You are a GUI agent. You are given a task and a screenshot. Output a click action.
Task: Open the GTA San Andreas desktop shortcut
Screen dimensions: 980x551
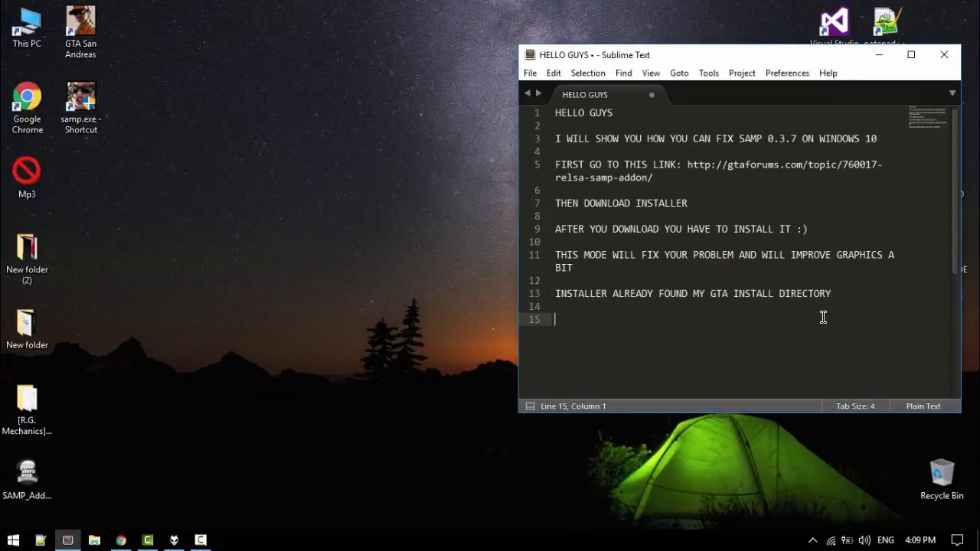click(x=80, y=32)
